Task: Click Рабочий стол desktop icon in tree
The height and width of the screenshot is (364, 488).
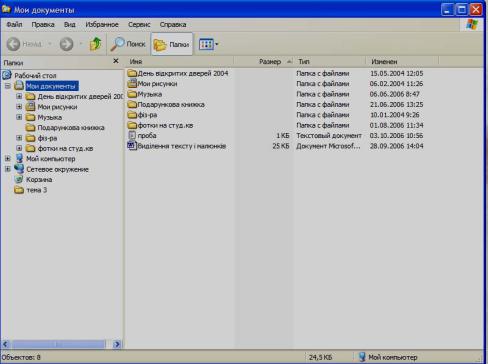Action: click(7, 75)
